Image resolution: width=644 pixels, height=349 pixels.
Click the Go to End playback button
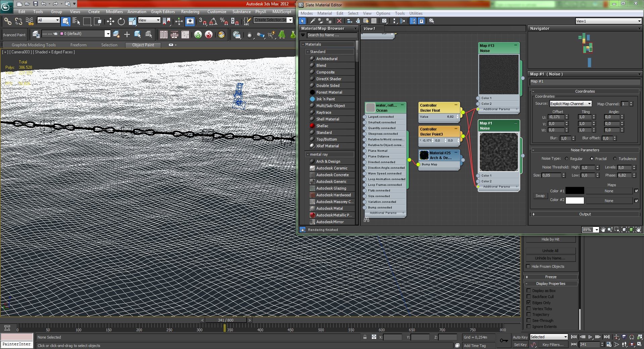606,337
